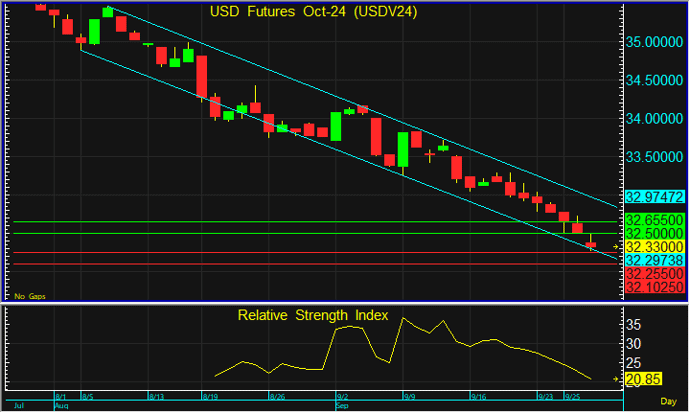Click the 9/2 date on time axis
The image size is (690, 413).
(x=341, y=397)
